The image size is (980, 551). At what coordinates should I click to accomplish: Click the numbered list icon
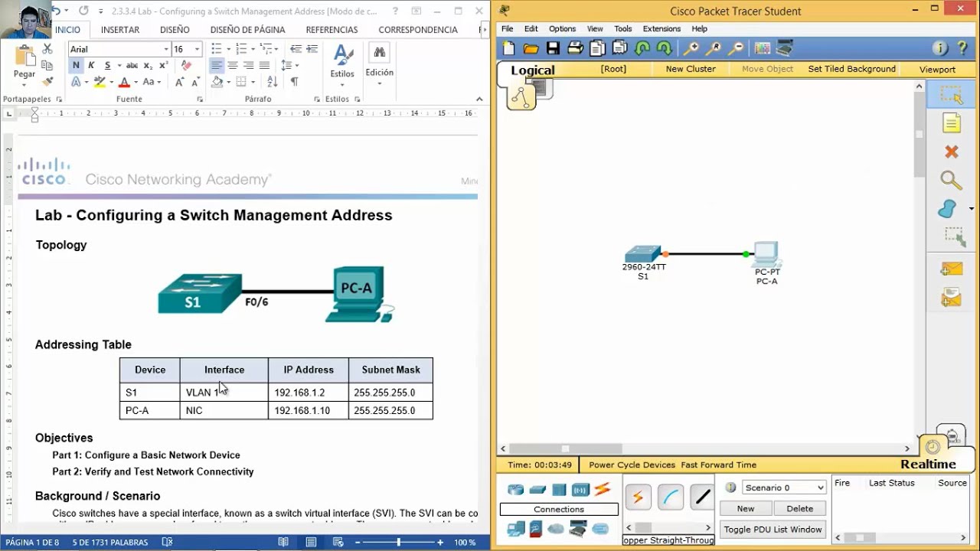pos(242,49)
